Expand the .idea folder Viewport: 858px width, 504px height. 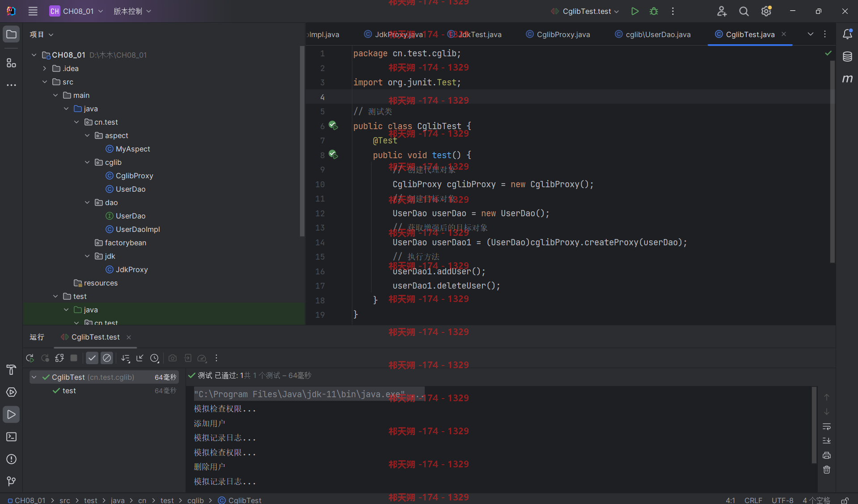coord(45,68)
